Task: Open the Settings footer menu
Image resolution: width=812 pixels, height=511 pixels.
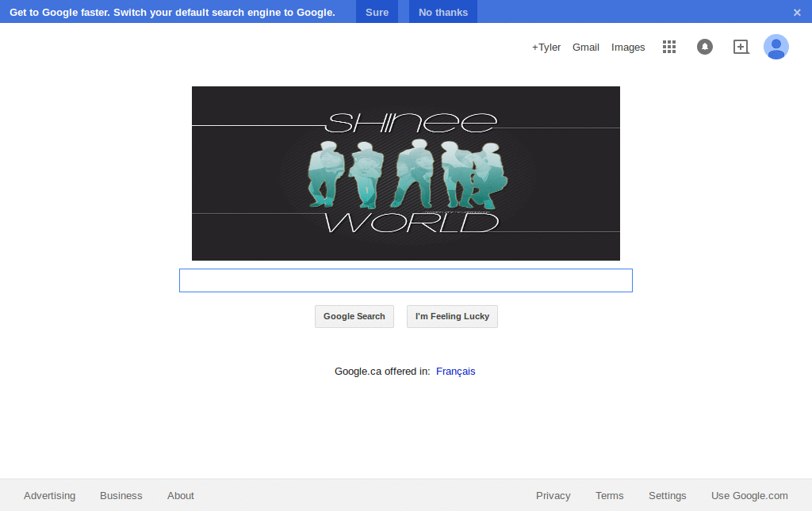Action: tap(668, 495)
